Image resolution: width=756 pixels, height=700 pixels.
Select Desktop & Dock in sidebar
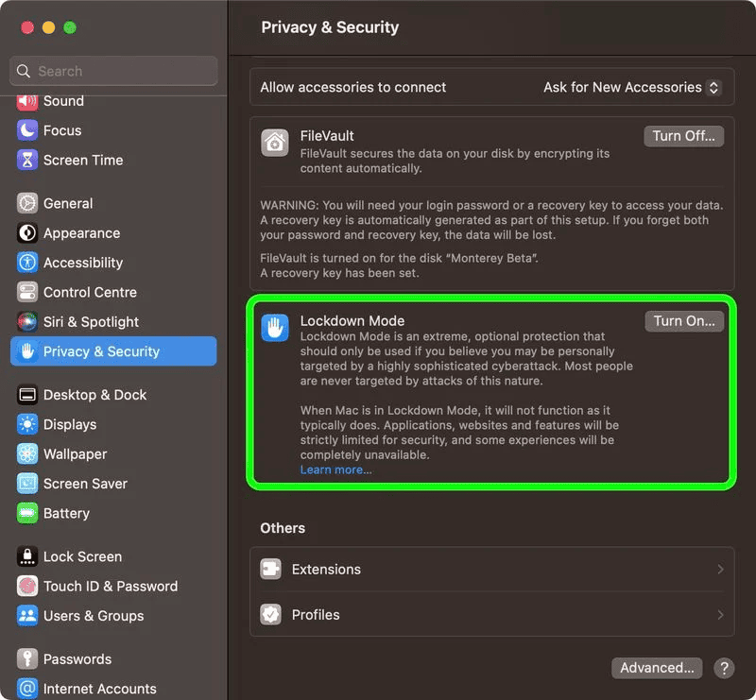[x=94, y=395]
